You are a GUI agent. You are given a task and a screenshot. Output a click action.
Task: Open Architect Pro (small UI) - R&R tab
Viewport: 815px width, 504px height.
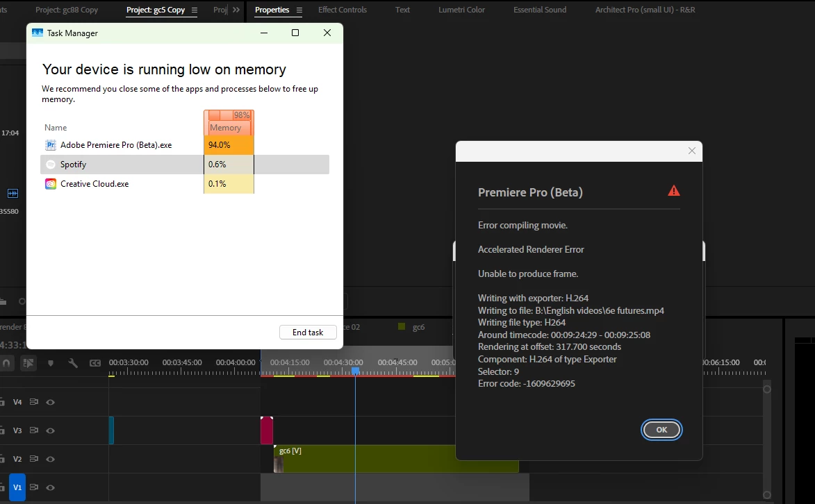point(645,10)
